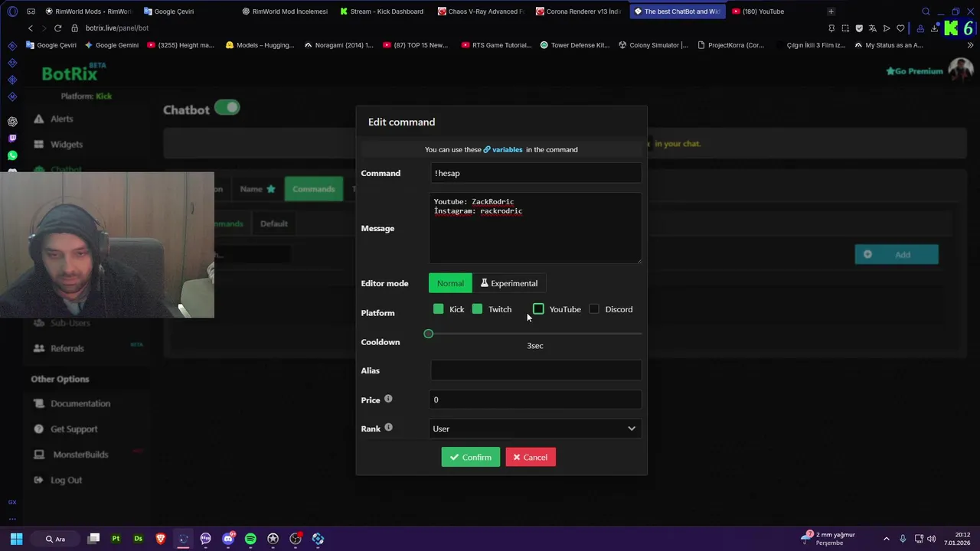Confirm the command edit

(470, 458)
